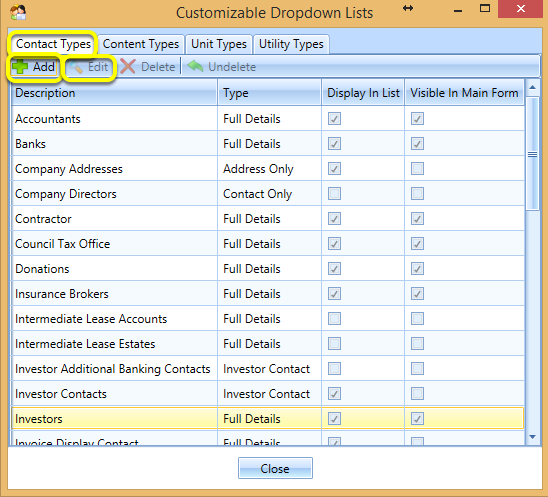
Task: Click the Type column header
Action: 269,93
